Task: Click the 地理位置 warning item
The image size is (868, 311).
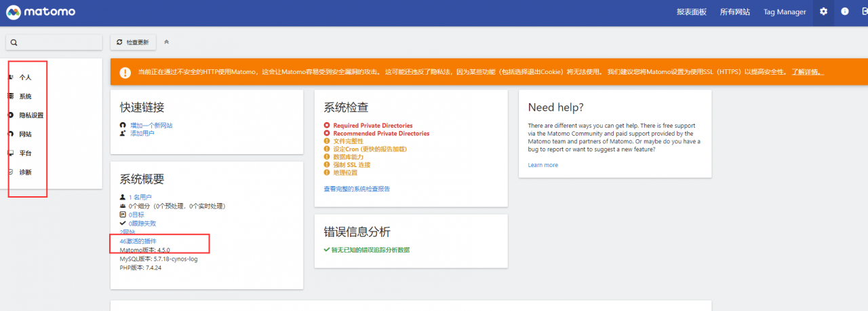Action: click(345, 172)
